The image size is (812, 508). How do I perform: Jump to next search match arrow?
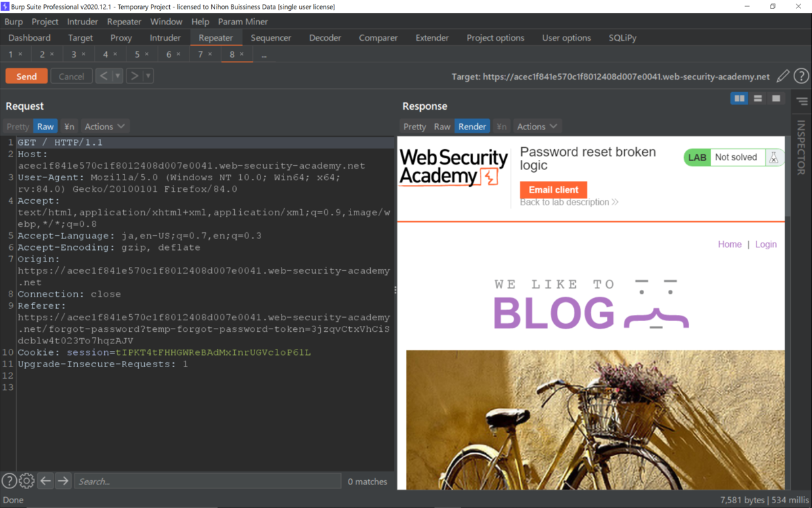point(63,481)
